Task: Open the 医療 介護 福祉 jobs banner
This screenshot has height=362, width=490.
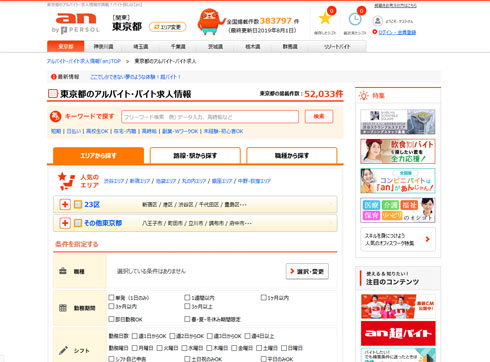Action: click(398, 210)
